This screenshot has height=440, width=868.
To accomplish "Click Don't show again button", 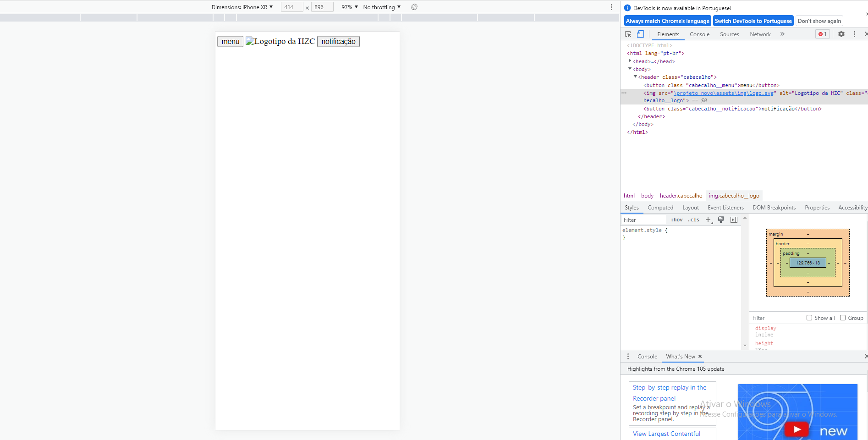I will [819, 21].
